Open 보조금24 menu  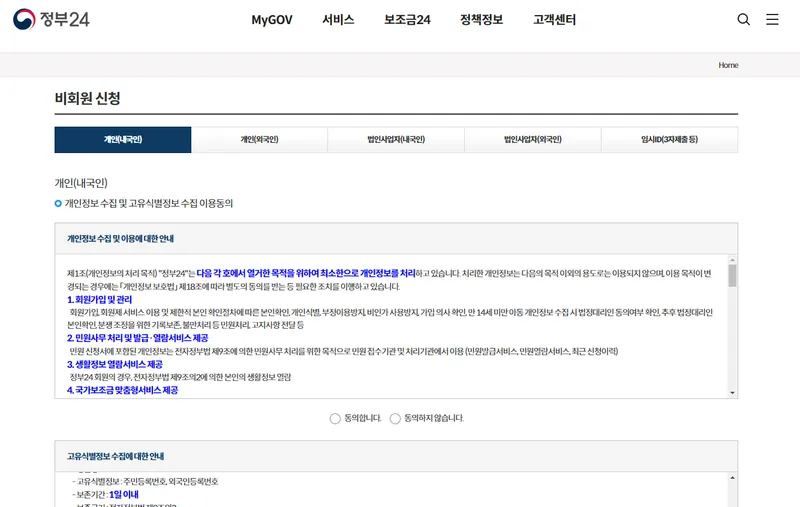[x=407, y=20]
